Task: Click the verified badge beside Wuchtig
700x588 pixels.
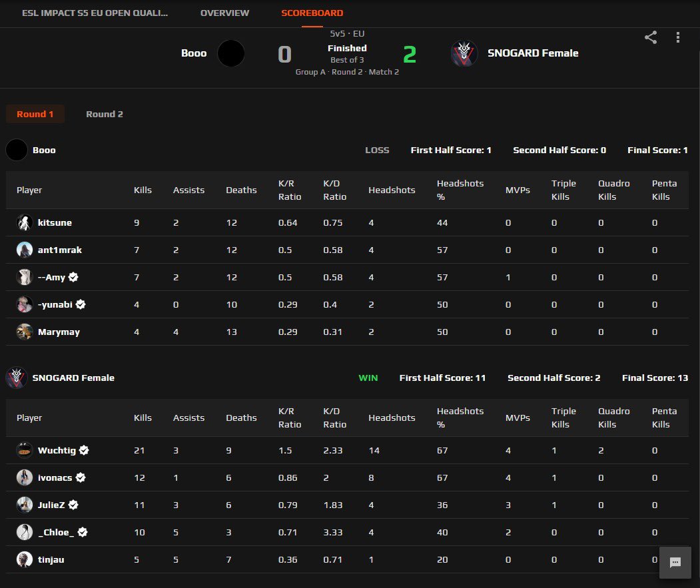Action: point(84,449)
